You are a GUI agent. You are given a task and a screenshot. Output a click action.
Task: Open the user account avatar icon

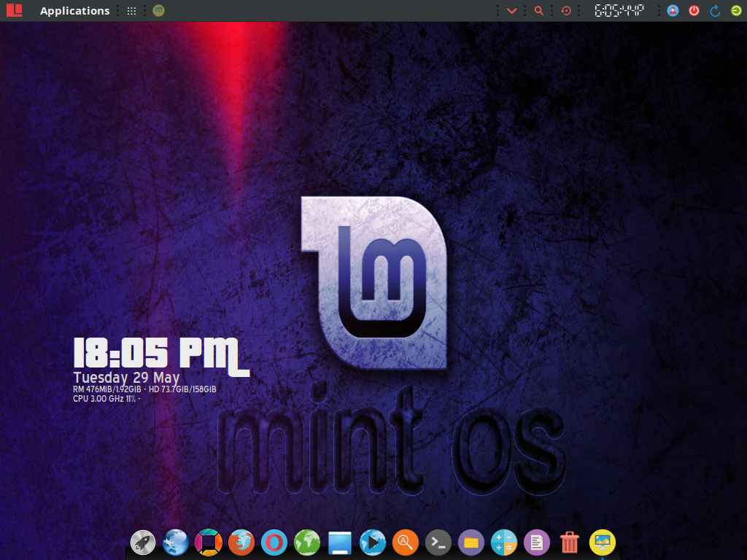point(673,10)
